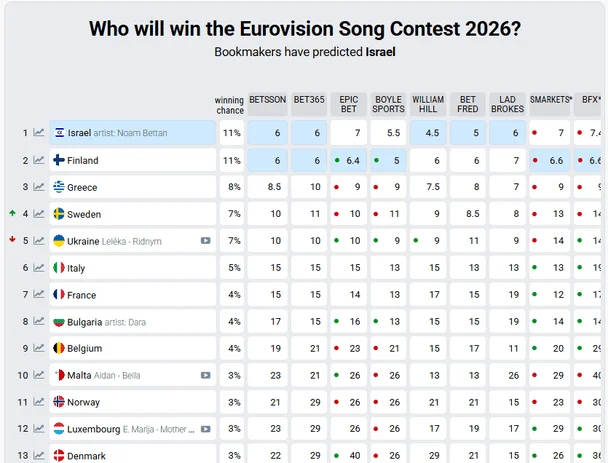The width and height of the screenshot is (608, 463).
Task: Sort by the BETSSON column header
Action: tap(266, 100)
